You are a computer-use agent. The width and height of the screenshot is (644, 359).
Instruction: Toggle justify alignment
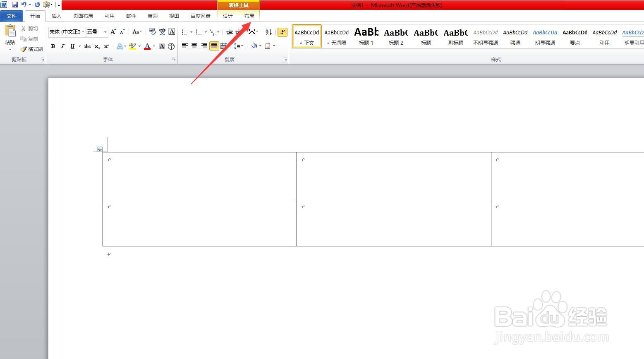click(x=214, y=46)
